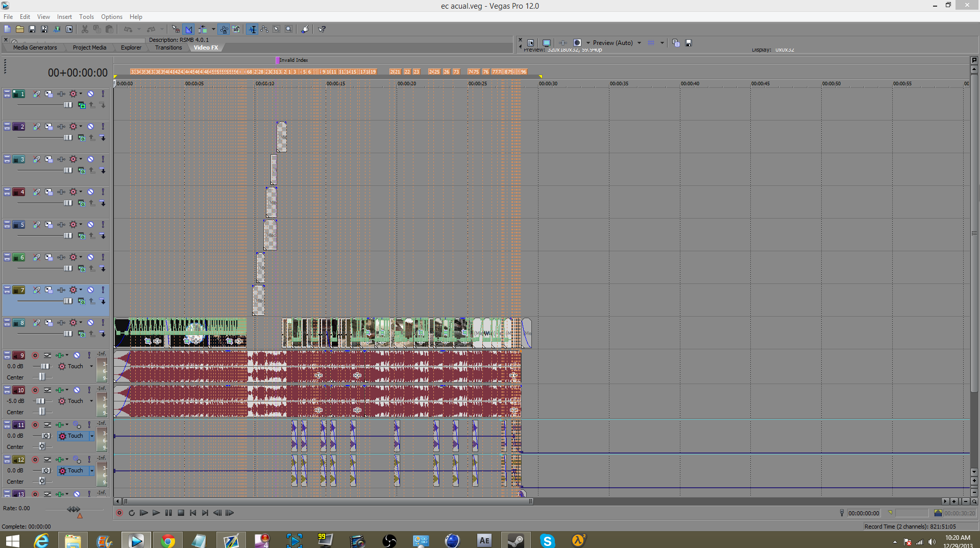The image size is (980, 548).
Task: Open Internet Explorer from the taskbar
Action: pos(41,540)
